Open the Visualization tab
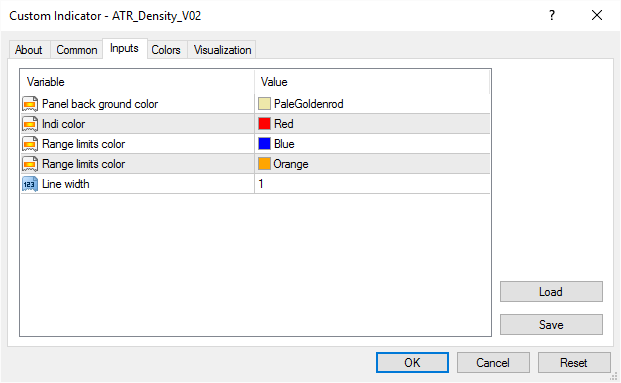Image resolution: width=621 pixels, height=383 pixels. point(222,50)
